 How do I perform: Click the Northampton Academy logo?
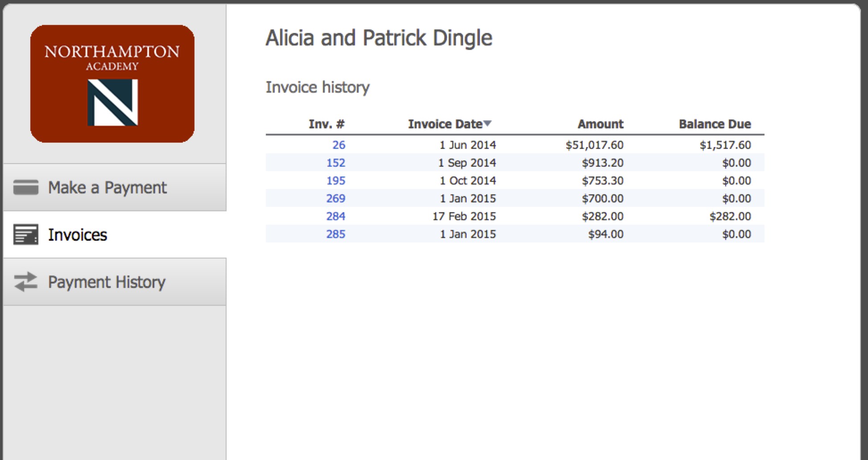(x=112, y=84)
